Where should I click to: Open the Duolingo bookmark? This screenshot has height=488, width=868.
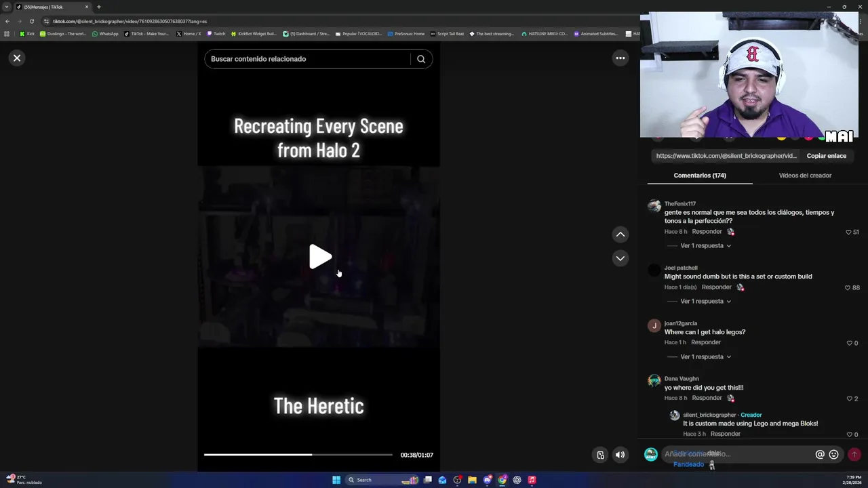63,34
